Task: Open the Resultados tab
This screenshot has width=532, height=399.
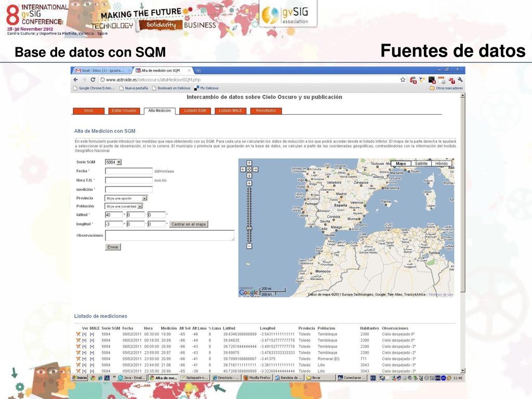Action: tap(266, 111)
